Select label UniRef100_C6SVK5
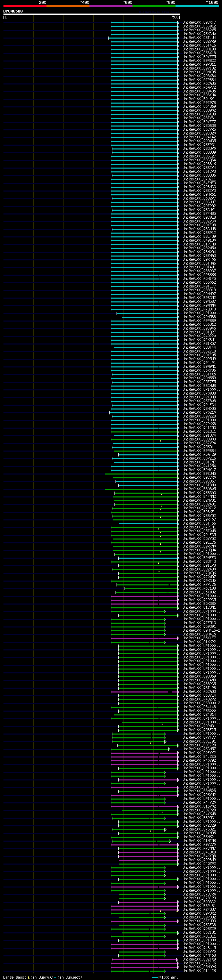The width and height of the screenshot is (222, 980). coord(199,129)
